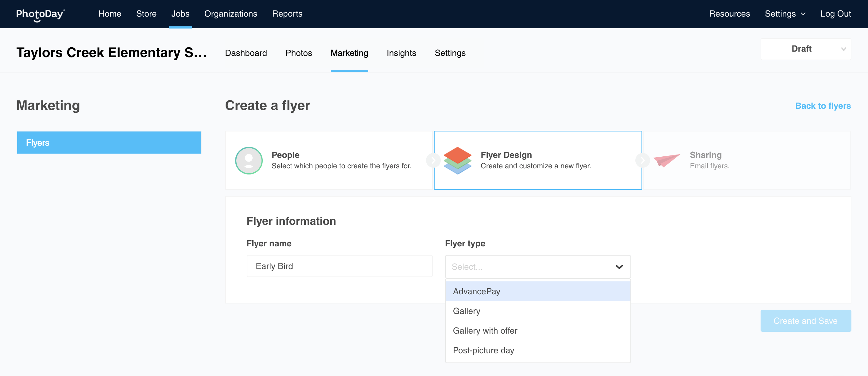Open the Flyer type chevron dropdown
The width and height of the screenshot is (868, 376).
coord(619,267)
